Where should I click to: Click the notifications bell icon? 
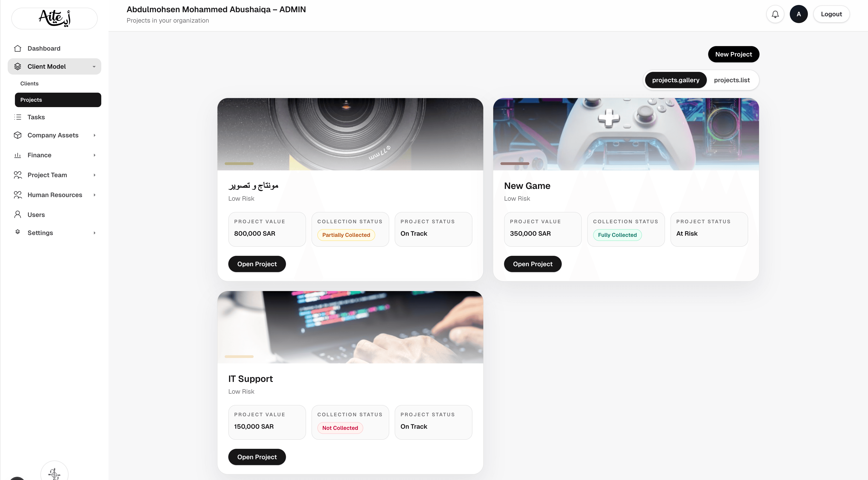pos(775,14)
